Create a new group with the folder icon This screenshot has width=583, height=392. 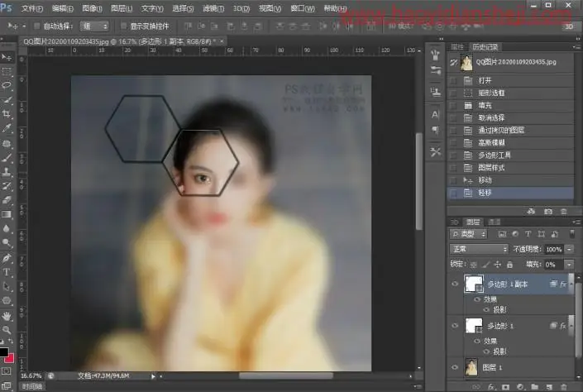click(x=535, y=387)
